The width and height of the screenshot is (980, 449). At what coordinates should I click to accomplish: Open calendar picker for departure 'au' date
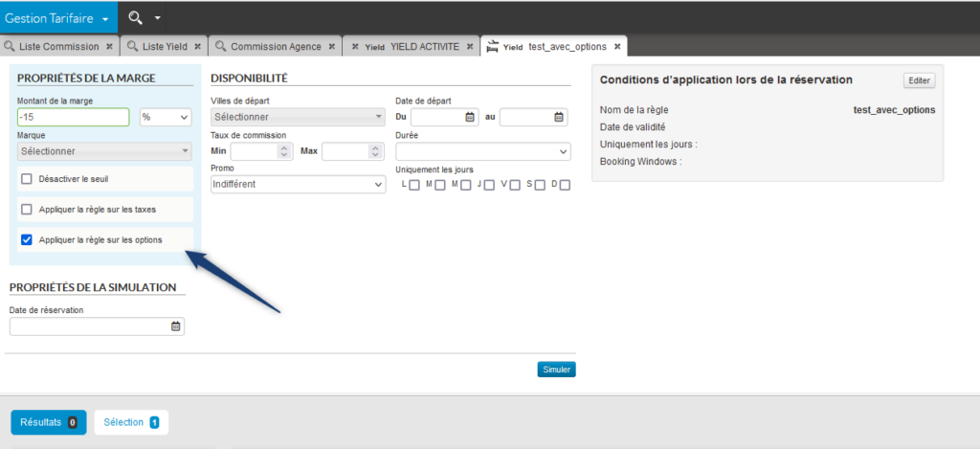point(559,118)
